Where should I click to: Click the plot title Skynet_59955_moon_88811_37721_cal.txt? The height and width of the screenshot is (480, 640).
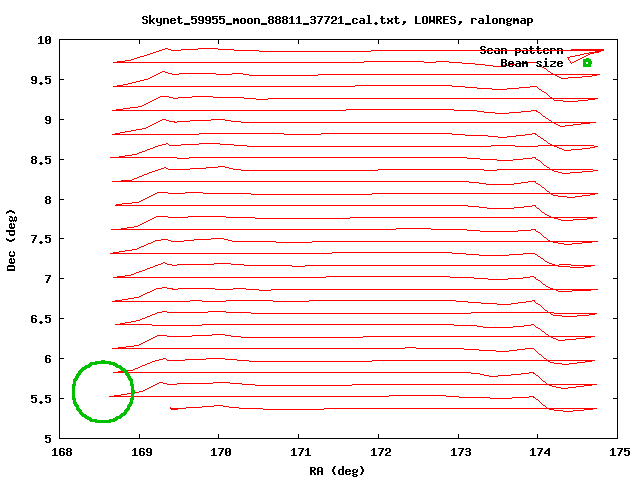click(x=273, y=20)
